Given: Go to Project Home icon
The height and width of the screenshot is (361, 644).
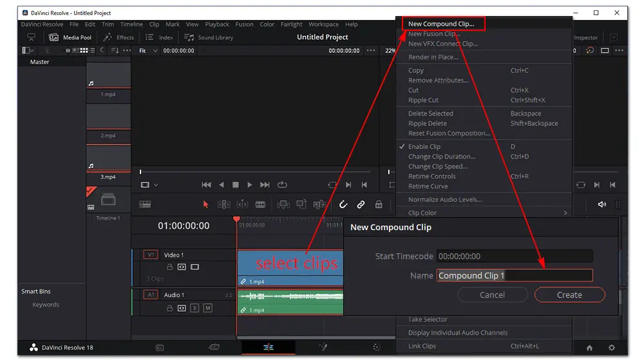Looking at the screenshot, I should 589,347.
